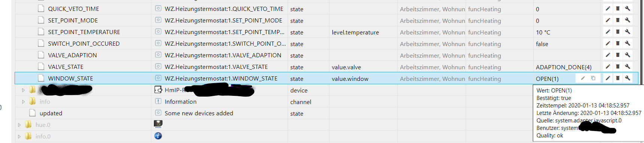
Task: Click the 10 °C value cell
Action: click(x=543, y=32)
